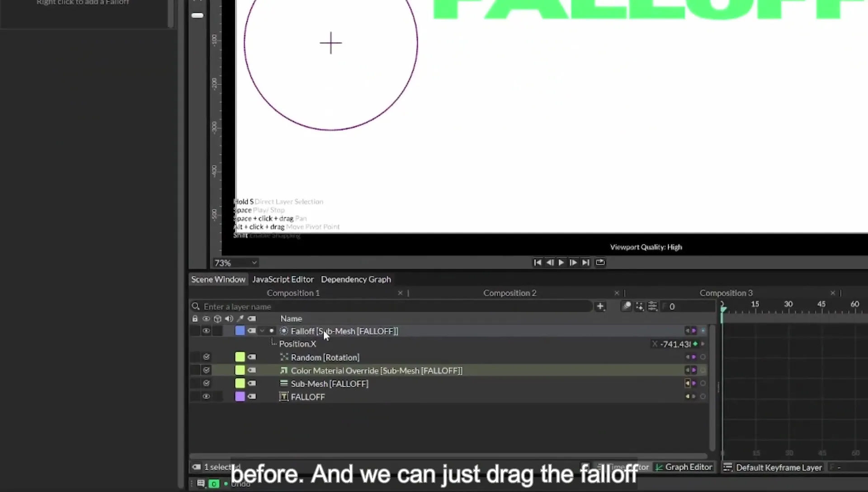868x492 pixels.
Task: Click the Sub-Mesh layer icon
Action: click(x=284, y=383)
